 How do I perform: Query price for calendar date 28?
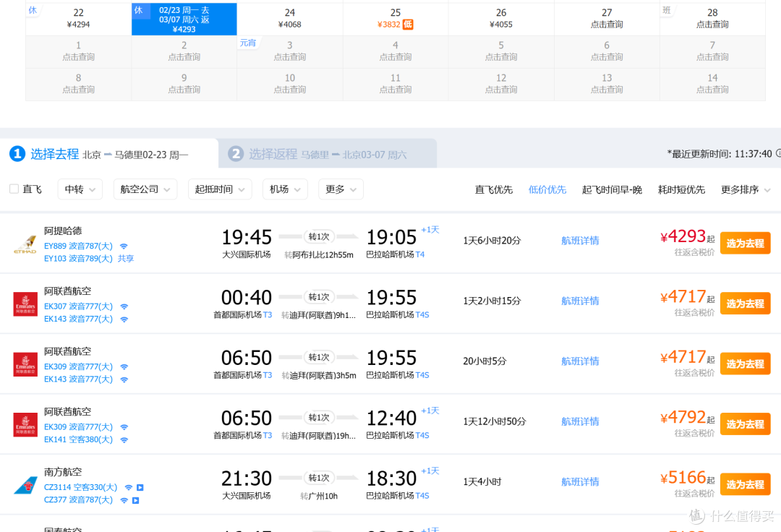coord(712,19)
